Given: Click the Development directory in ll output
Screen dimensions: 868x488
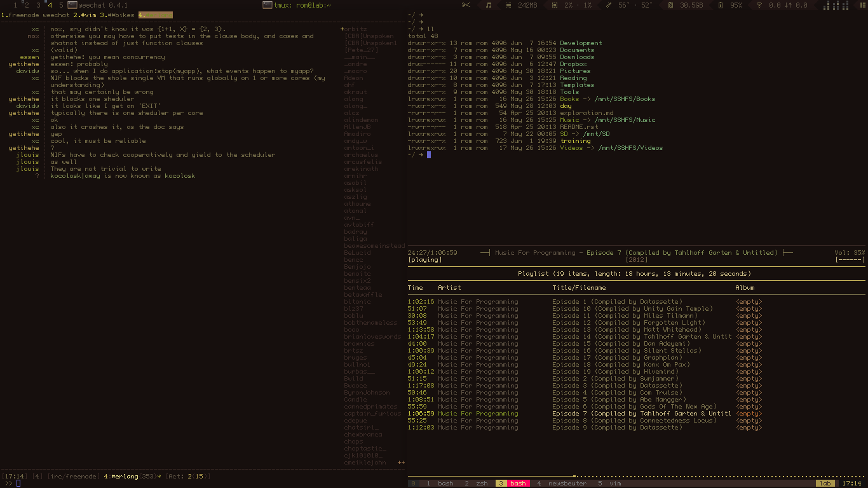Looking at the screenshot, I should click(x=581, y=43).
